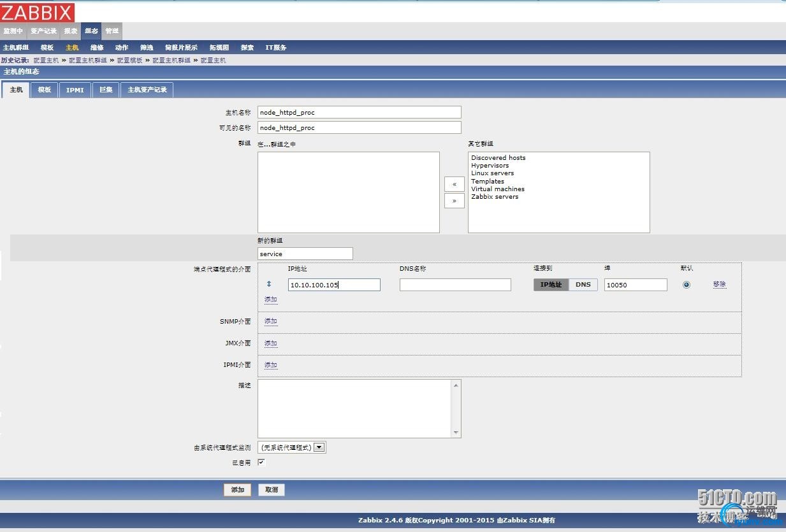This screenshot has width=786, height=532.
Task: Click the 添加 link under agent interface
Action: coord(271,299)
